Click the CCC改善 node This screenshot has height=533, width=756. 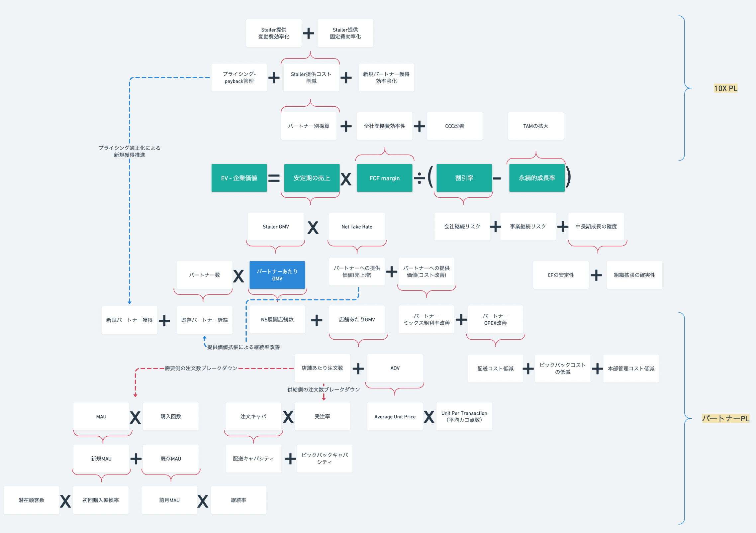[454, 126]
